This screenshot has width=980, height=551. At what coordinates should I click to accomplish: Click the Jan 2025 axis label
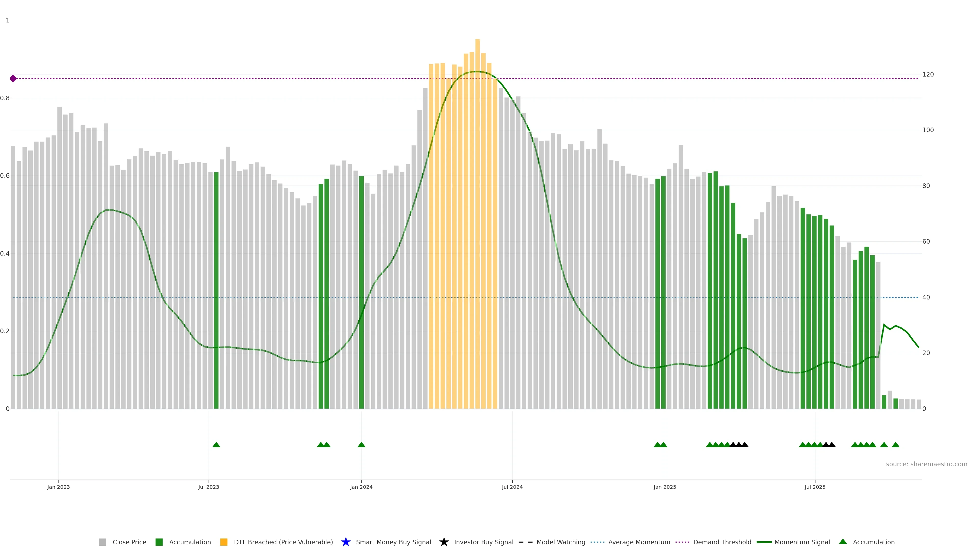(665, 487)
